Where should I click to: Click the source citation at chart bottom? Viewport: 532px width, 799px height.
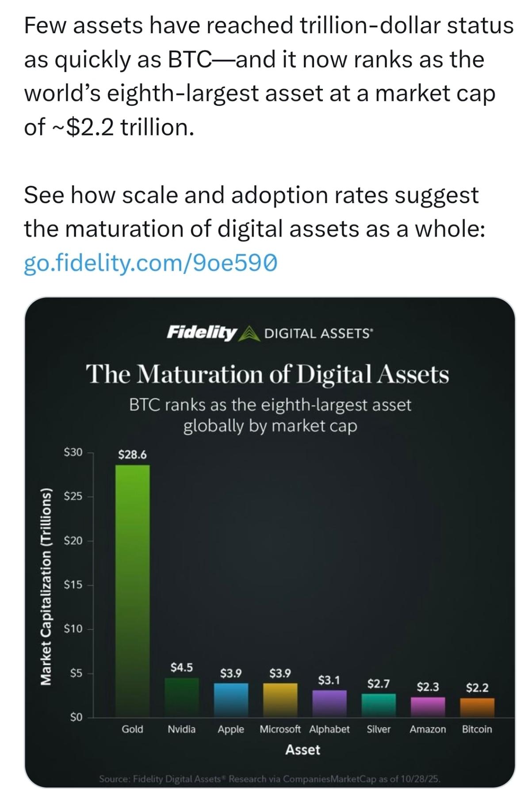coord(270,779)
